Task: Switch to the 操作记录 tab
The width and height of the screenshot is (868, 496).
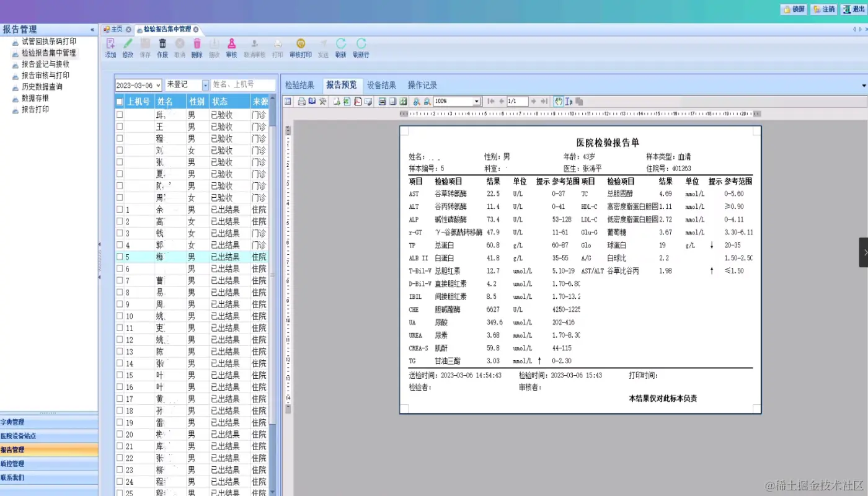Action: 422,85
